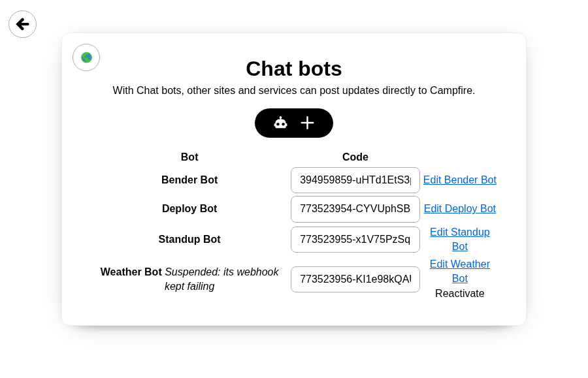This screenshot has height=378, width=588.
Task: Click the Bot column header
Action: click(189, 157)
